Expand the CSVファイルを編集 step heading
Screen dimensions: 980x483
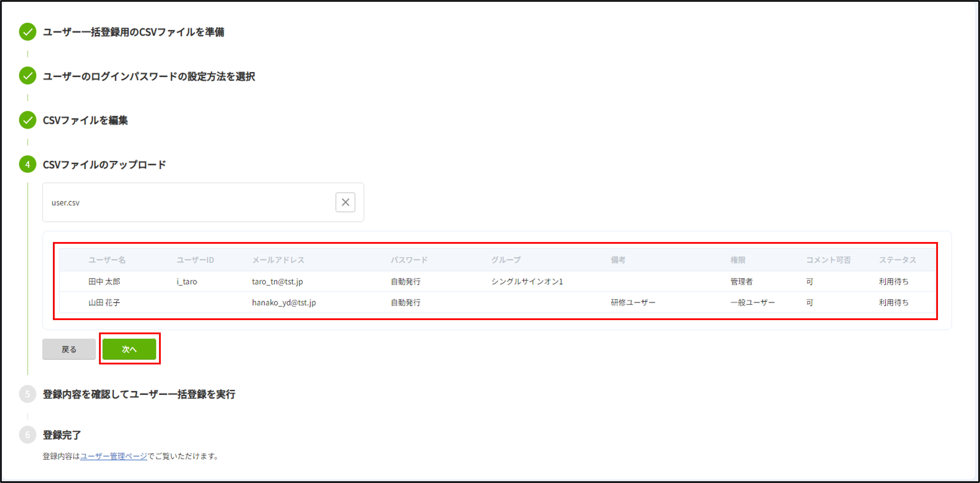click(x=85, y=120)
